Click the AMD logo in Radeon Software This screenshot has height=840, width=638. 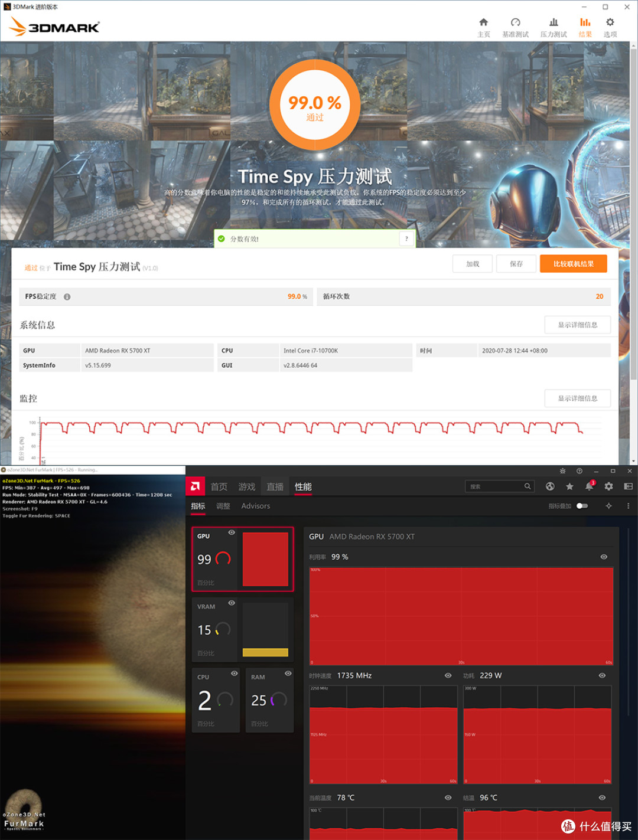pyautogui.click(x=195, y=486)
